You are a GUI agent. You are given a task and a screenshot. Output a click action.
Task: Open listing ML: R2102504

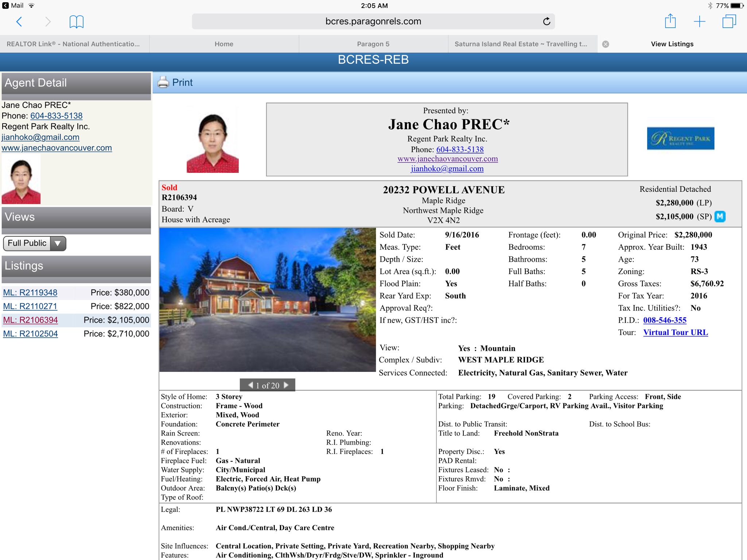(30, 334)
